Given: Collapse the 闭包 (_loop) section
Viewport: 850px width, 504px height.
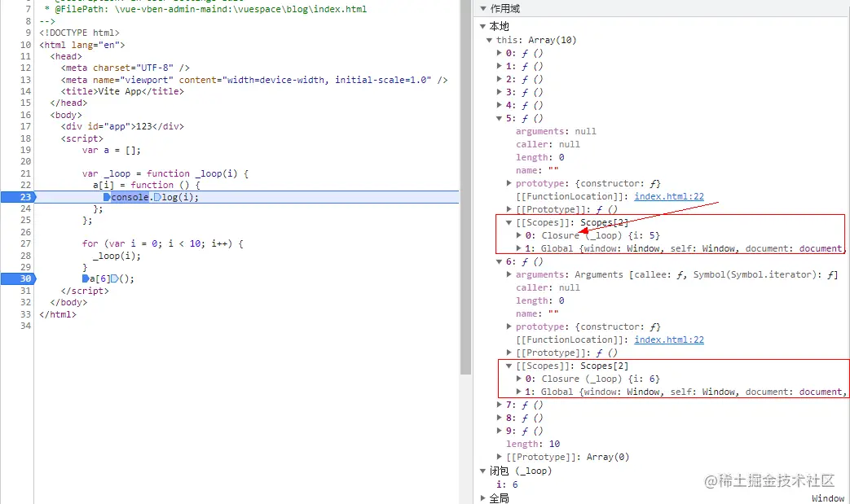Looking at the screenshot, I should point(484,471).
